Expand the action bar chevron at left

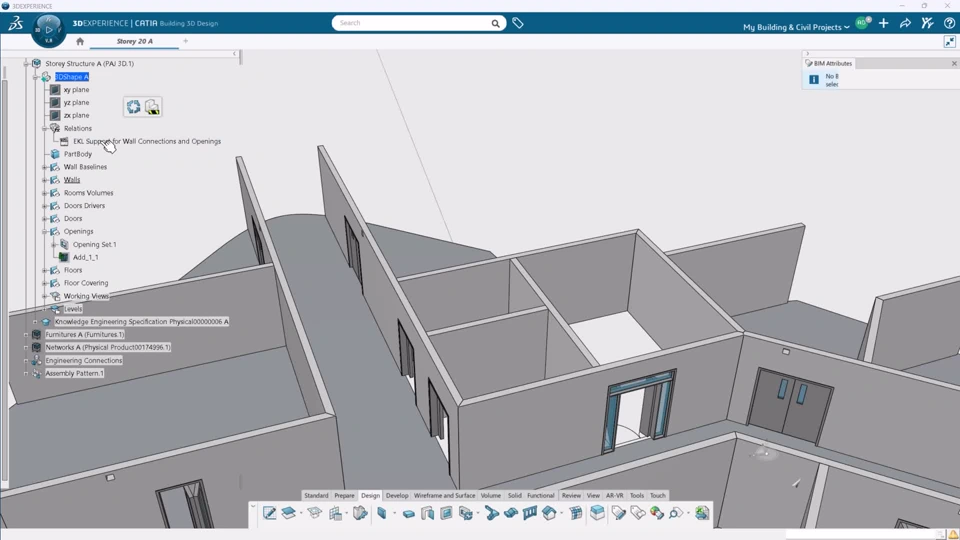[253, 507]
